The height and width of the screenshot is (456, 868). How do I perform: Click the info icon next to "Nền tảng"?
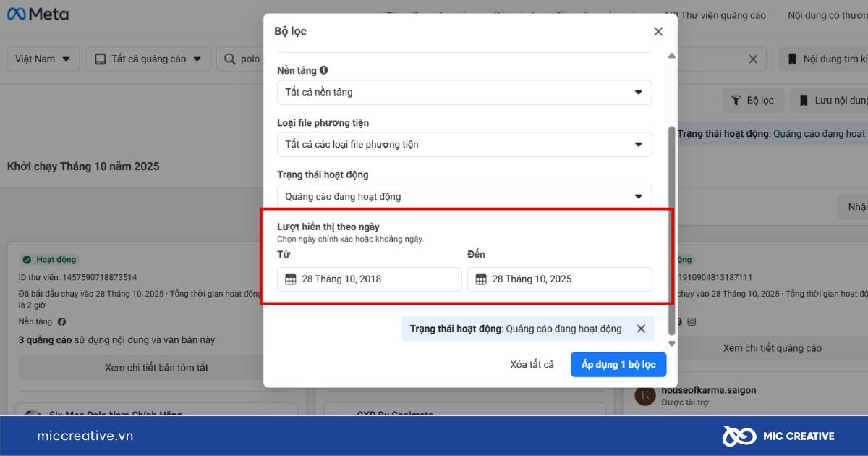coord(323,70)
